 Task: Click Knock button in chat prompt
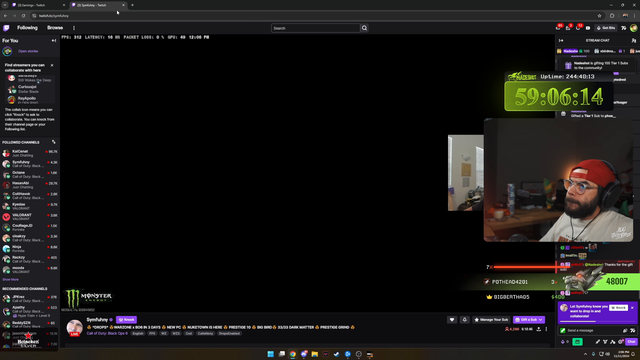pyautogui.click(x=618, y=308)
